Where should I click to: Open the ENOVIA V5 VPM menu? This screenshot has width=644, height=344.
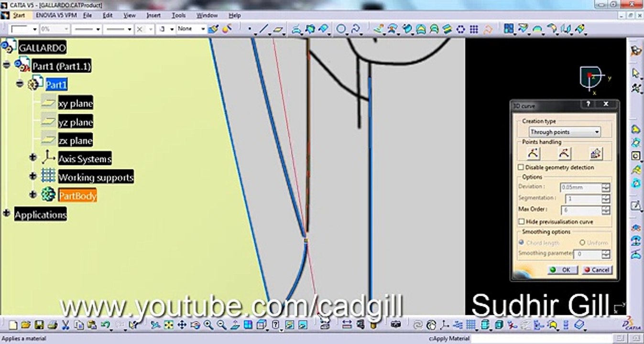(56, 15)
